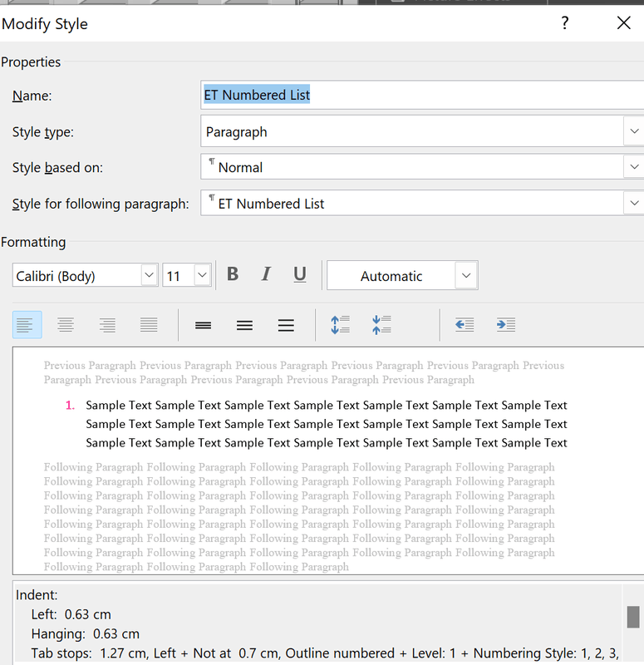Image resolution: width=644 pixels, height=665 pixels.
Task: Select Justify alignment icon
Action: click(x=149, y=325)
